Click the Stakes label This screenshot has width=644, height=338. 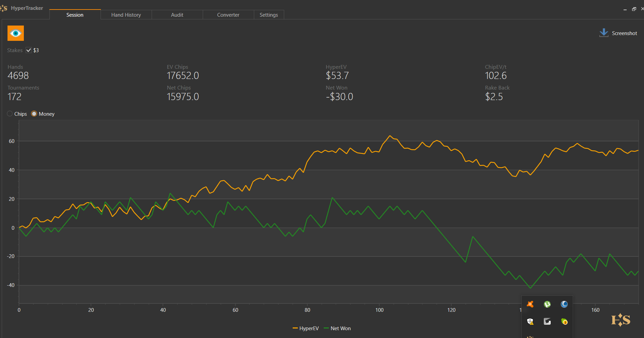[x=15, y=50]
